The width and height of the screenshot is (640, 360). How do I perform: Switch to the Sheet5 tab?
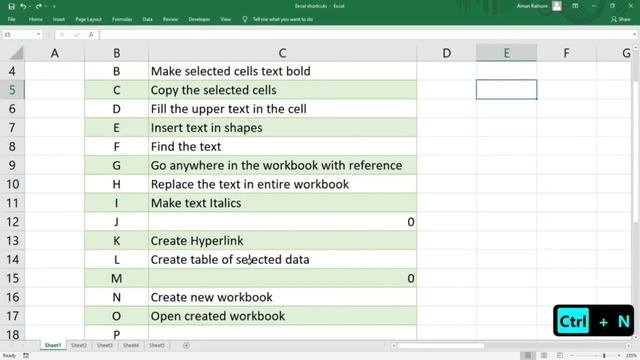[x=157, y=345]
